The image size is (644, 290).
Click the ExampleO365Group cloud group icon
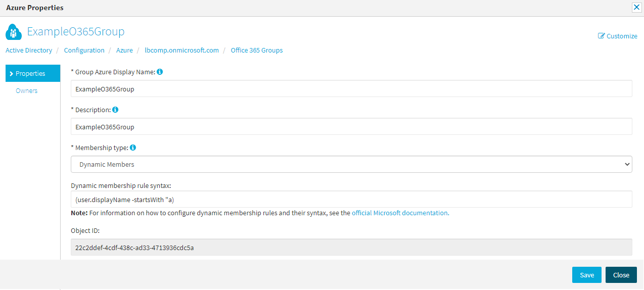(x=14, y=32)
